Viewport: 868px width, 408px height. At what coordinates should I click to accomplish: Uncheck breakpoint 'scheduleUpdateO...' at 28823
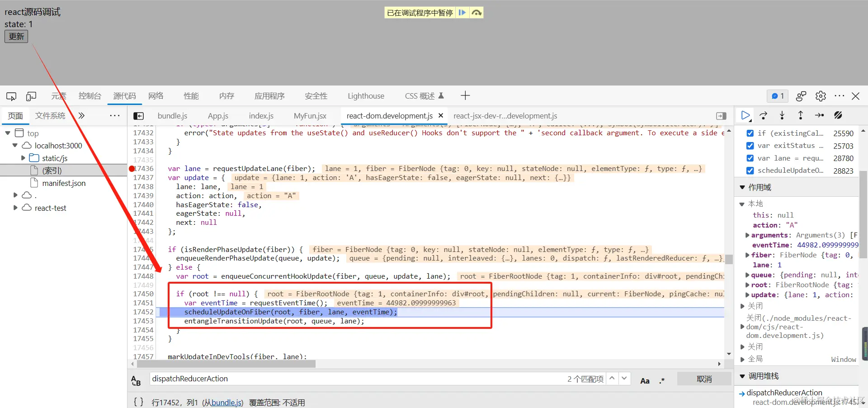pos(750,171)
